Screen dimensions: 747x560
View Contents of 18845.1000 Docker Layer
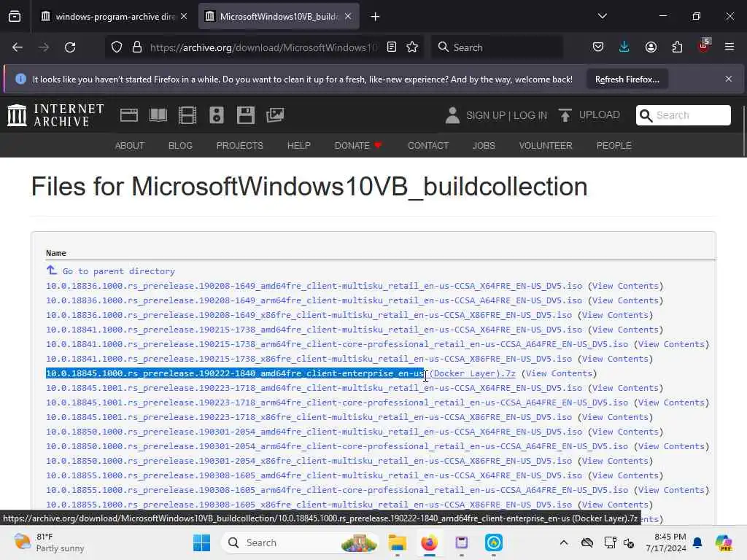(560, 373)
